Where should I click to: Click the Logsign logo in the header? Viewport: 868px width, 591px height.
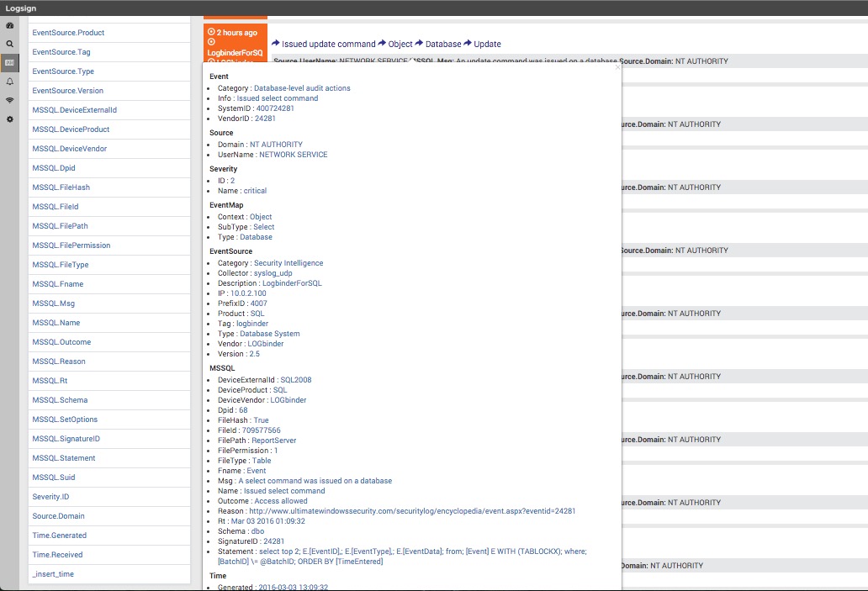21,8
